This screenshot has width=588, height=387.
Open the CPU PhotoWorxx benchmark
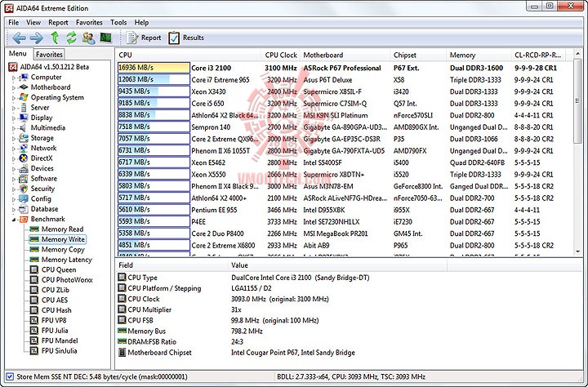[67, 280]
